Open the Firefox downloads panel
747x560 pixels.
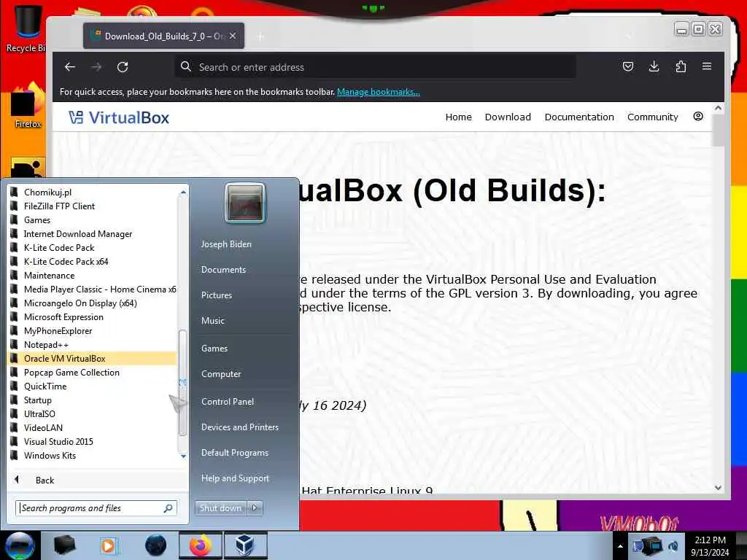point(654,66)
